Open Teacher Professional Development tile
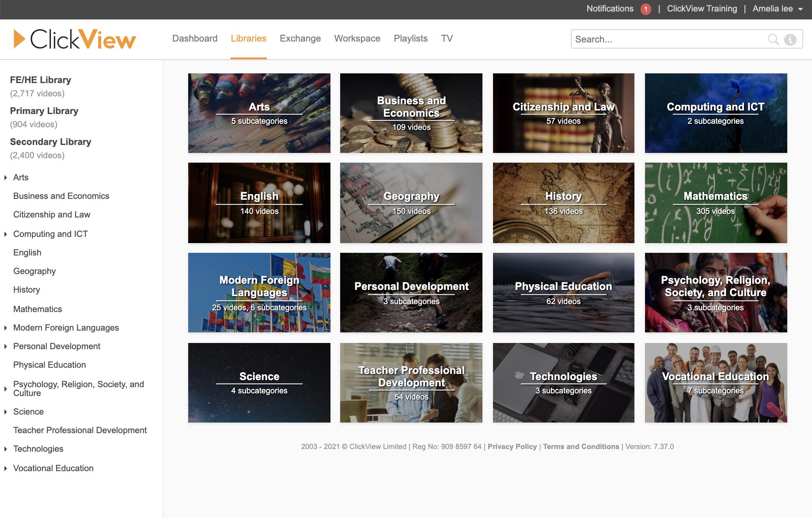812x518 pixels. [411, 383]
